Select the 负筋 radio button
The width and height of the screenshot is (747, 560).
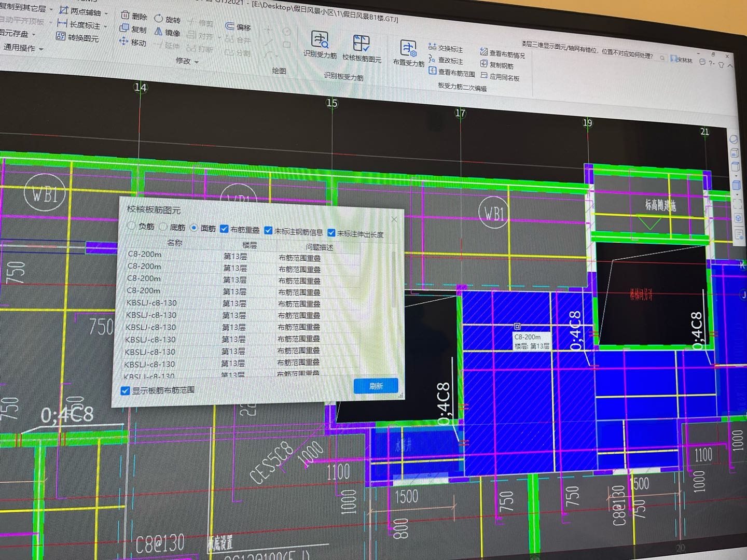(131, 226)
